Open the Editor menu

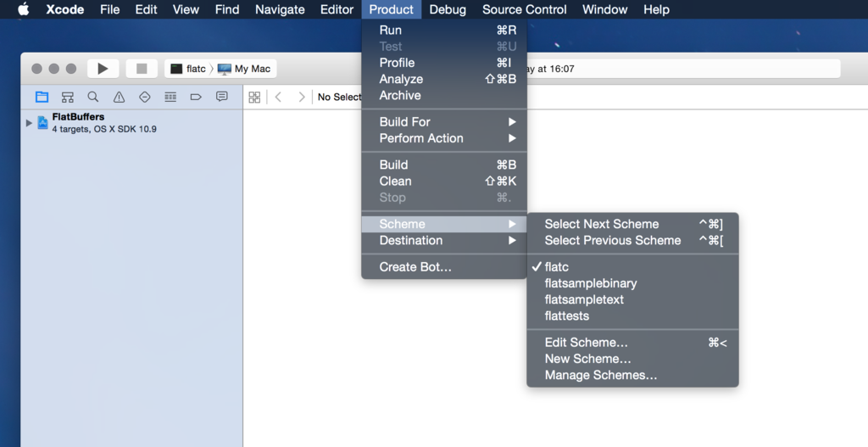click(337, 9)
